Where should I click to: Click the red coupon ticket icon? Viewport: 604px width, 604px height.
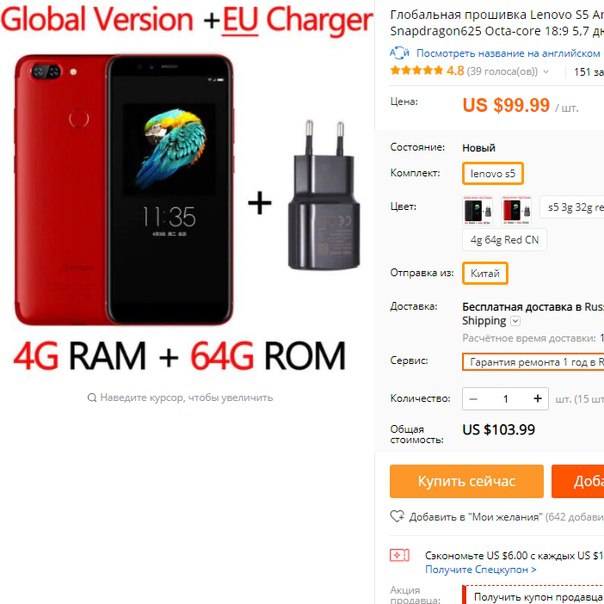tap(399, 555)
